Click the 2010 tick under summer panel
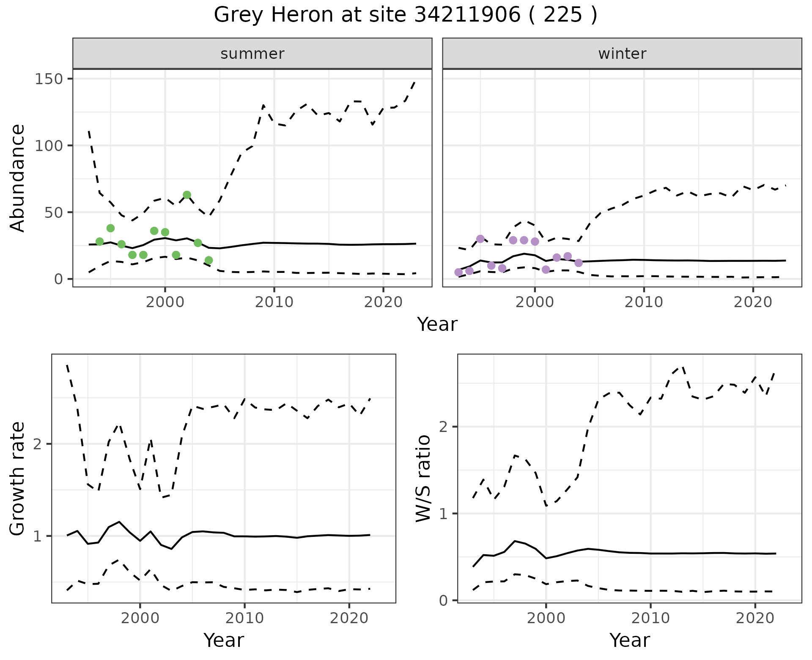Viewport: 812px width, 660px height. pyautogui.click(x=274, y=302)
